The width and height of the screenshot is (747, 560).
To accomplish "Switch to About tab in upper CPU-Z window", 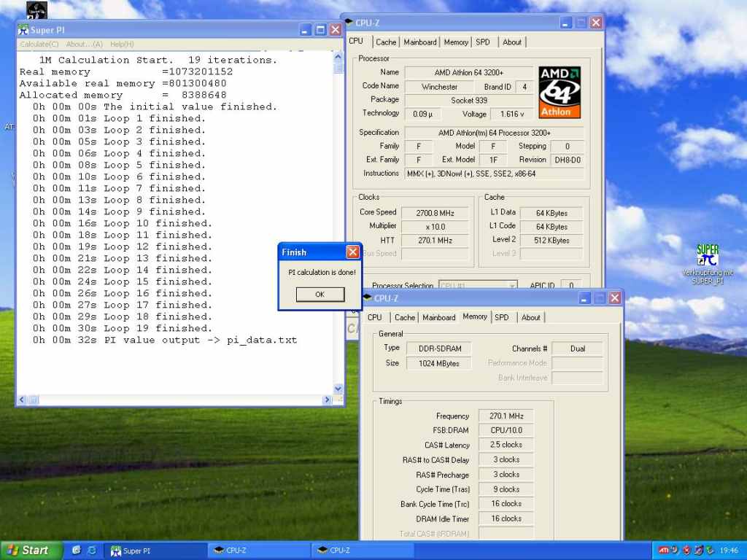I will tap(512, 42).
